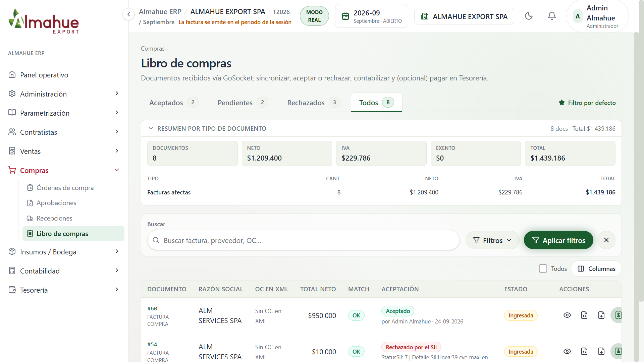Download document #54 file icon
The width and height of the screenshot is (644, 362).
[601, 351]
